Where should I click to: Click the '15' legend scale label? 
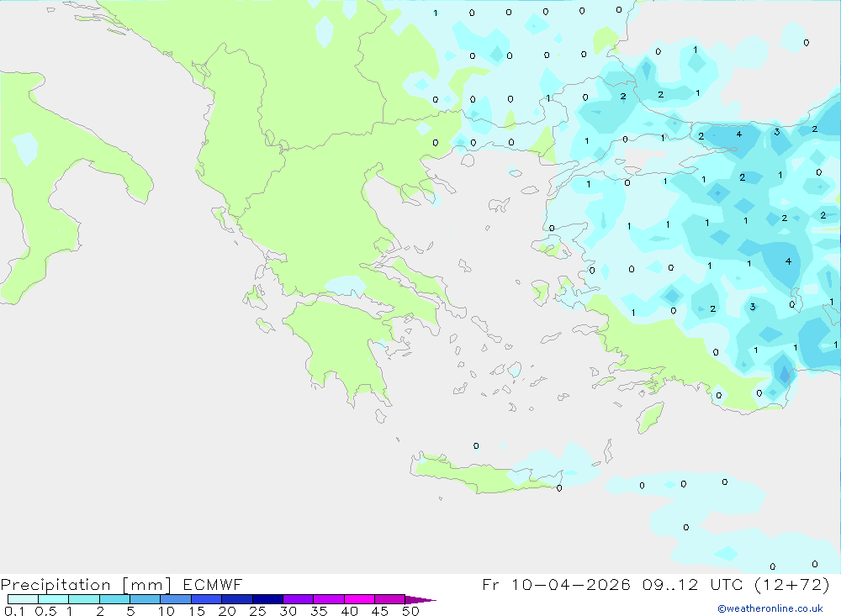click(197, 611)
